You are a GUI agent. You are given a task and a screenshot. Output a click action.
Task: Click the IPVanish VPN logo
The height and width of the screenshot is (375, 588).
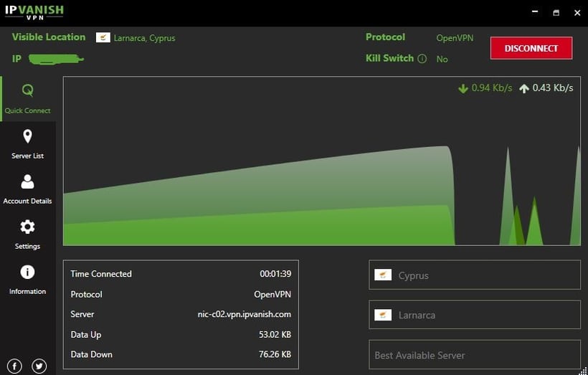pyautogui.click(x=34, y=12)
